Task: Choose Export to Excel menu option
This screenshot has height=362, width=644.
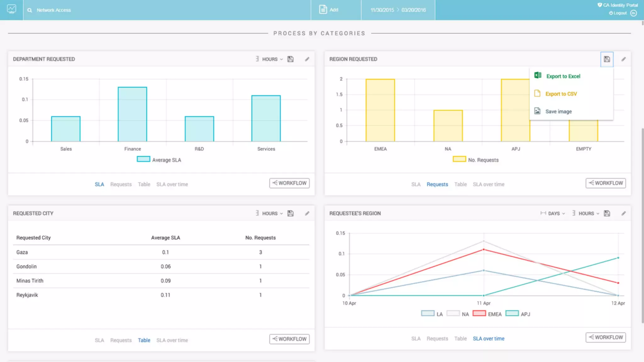Action: [563, 76]
